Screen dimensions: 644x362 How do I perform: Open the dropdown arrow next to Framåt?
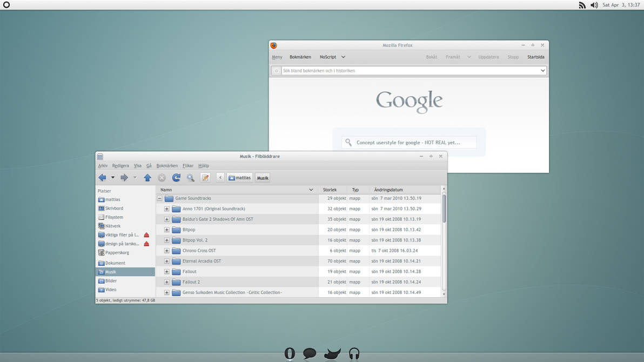click(468, 57)
